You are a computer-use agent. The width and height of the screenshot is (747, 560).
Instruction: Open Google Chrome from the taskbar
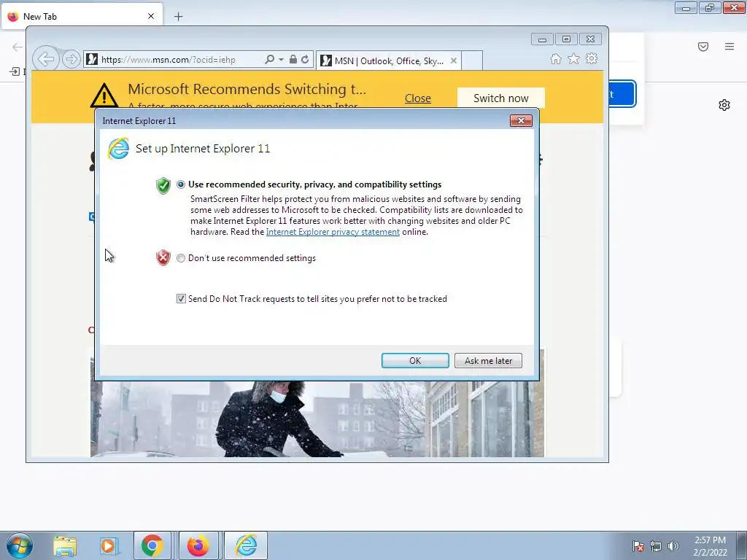coord(152,545)
